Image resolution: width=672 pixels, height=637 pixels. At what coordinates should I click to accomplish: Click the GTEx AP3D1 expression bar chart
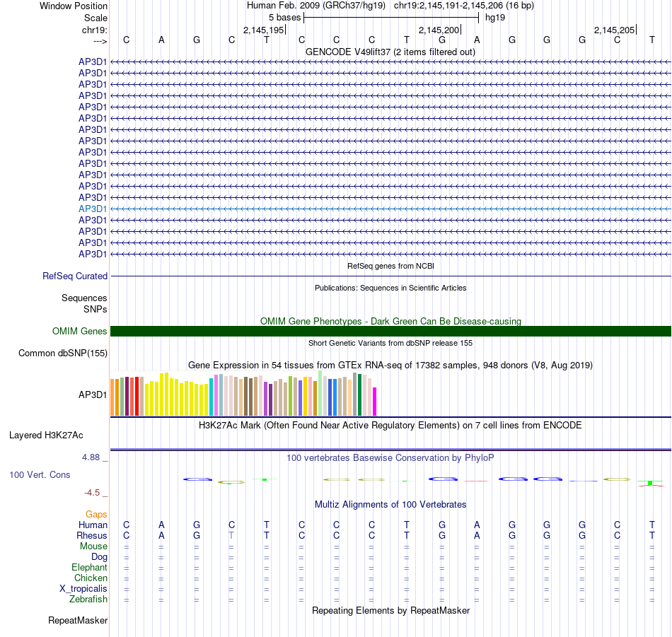243,394
